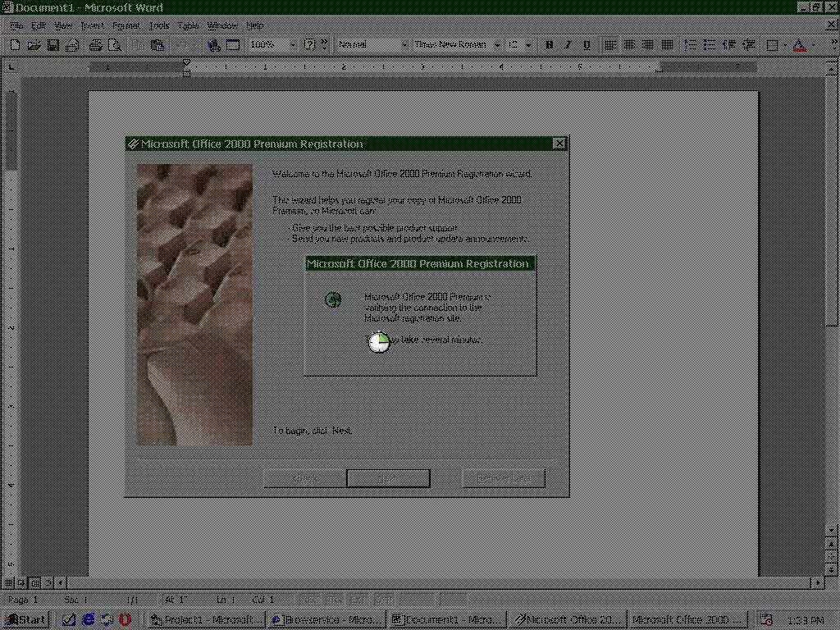Switch to Project1 taskbar window
840x630 pixels.
(207, 620)
